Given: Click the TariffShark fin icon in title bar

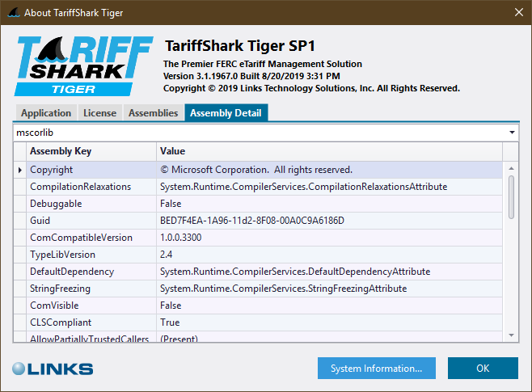Looking at the screenshot, I should pos(14,13).
